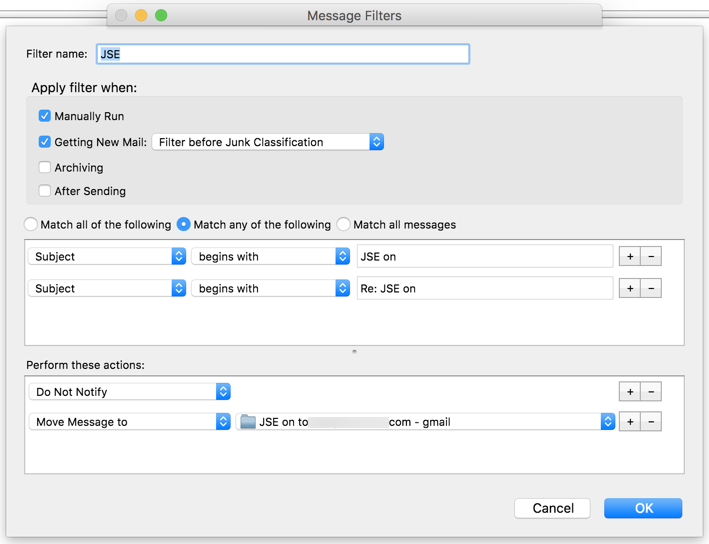Open the JSE on destination folder dropdown
This screenshot has height=544, width=709.
425,422
